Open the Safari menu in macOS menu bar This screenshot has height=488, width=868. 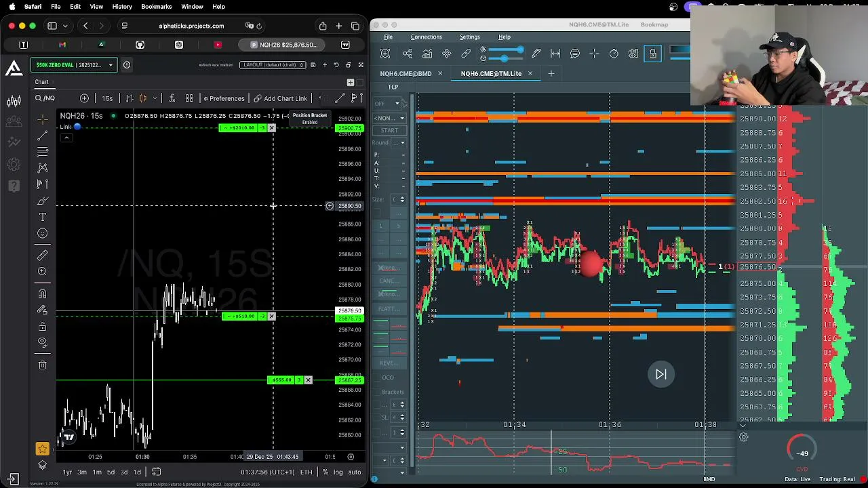(x=33, y=7)
